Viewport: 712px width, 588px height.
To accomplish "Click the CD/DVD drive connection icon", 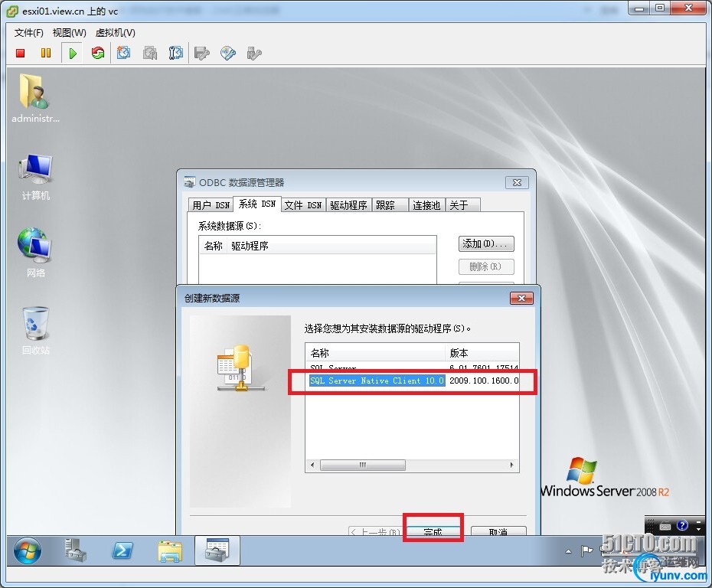I will 228,53.
